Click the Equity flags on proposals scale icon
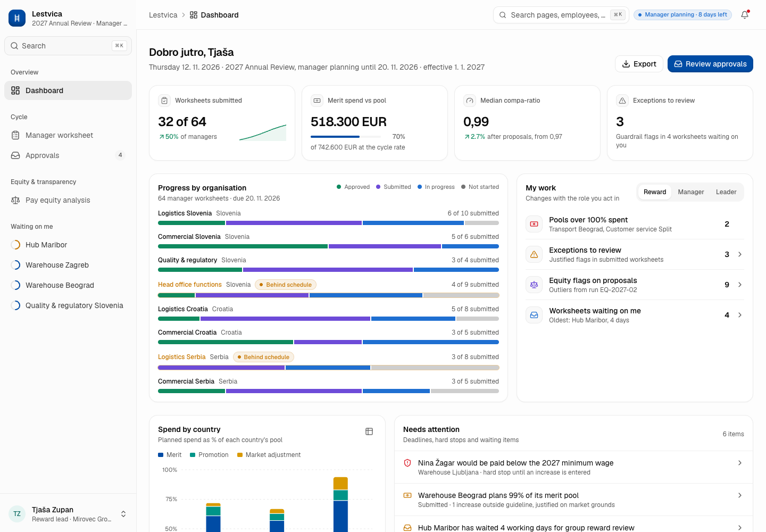Screen dimensions: 766x532 [534, 285]
